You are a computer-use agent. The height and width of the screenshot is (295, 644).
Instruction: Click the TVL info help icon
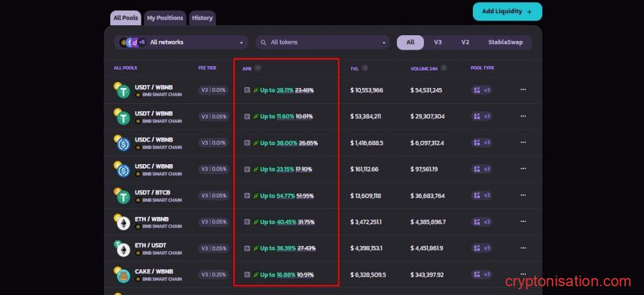(365, 68)
